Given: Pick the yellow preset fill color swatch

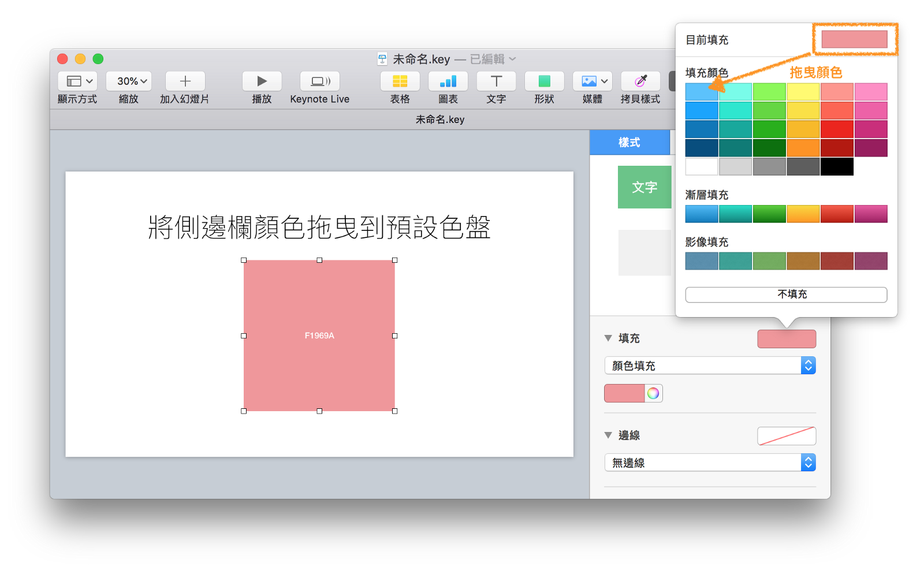Looking at the screenshot, I should (x=803, y=91).
